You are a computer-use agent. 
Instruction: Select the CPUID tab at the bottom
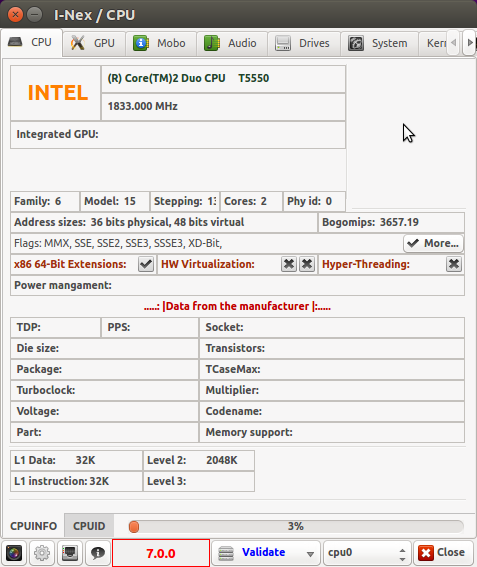coord(89,526)
